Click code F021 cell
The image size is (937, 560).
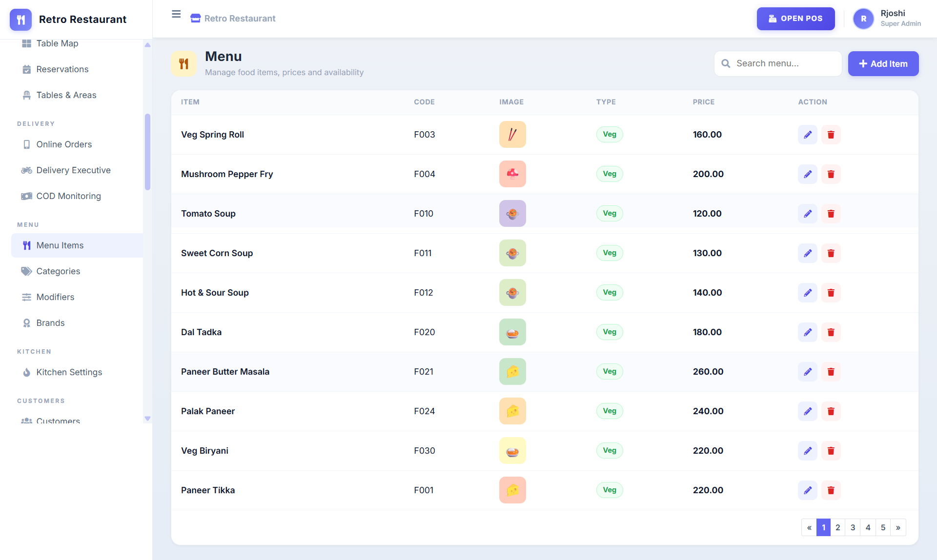pyautogui.click(x=424, y=372)
